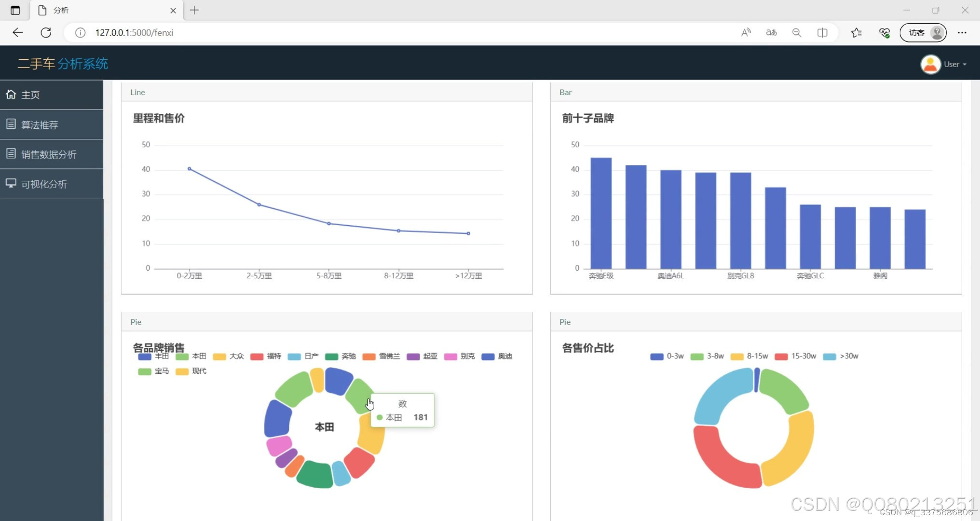The width and height of the screenshot is (980, 521).
Task: Click the Browser Essentials heart icon
Action: (x=884, y=32)
